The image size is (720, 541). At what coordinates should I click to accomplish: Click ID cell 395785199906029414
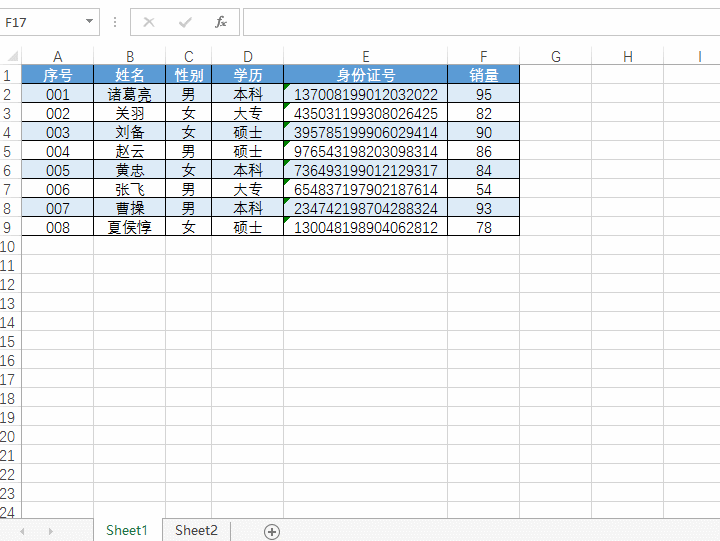pyautogui.click(x=366, y=132)
